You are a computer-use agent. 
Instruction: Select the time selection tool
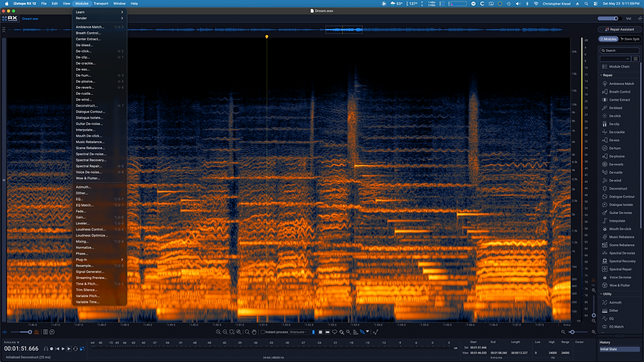pos(313,332)
